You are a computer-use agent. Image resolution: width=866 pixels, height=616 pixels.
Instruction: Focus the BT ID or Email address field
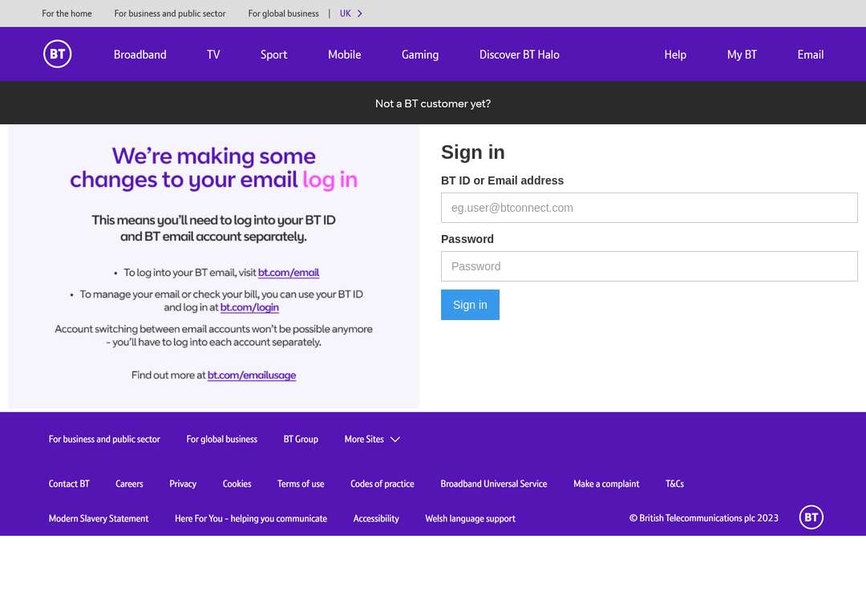pos(649,208)
